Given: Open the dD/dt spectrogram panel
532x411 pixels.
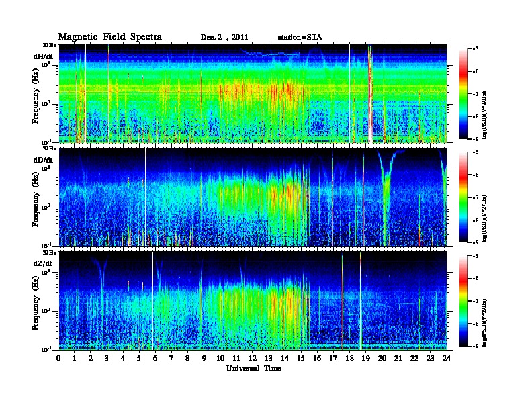Looking at the screenshot, I should pos(253,197).
